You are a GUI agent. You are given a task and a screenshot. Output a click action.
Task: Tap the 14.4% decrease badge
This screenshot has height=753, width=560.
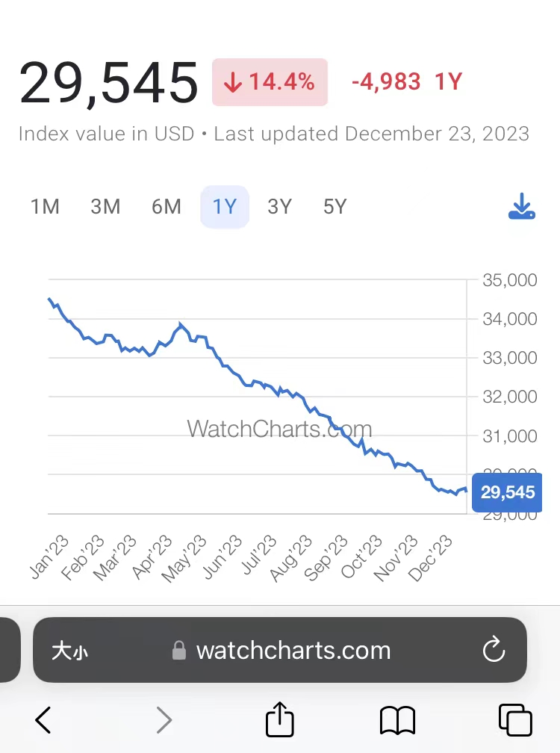point(270,82)
